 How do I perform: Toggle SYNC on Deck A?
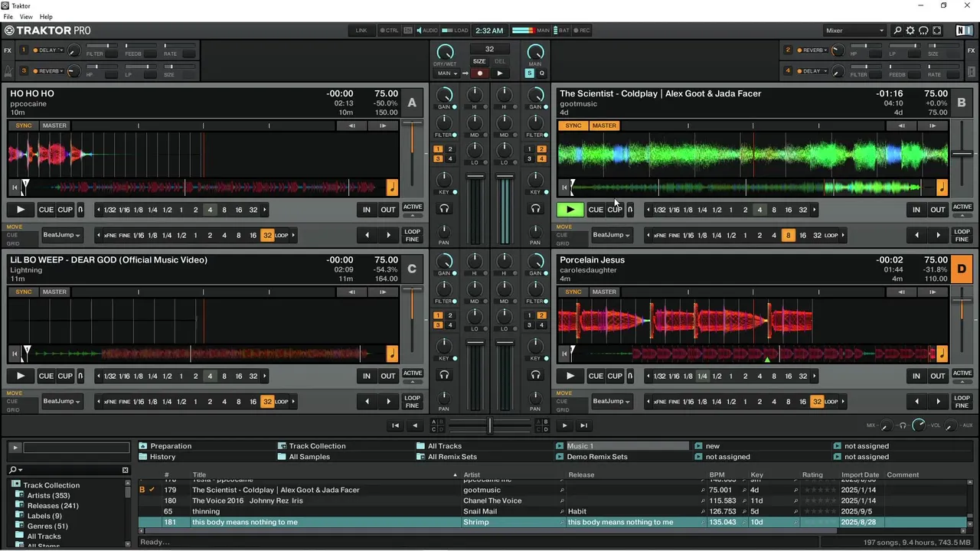point(24,126)
